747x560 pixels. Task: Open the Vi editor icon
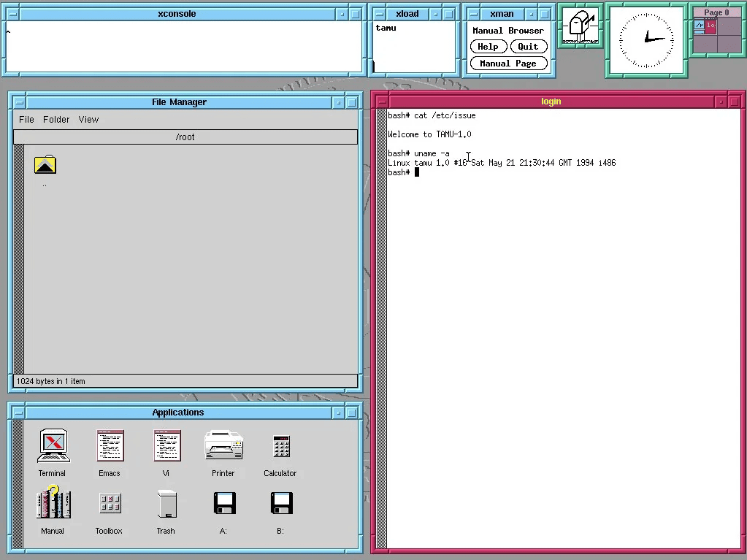(167, 445)
